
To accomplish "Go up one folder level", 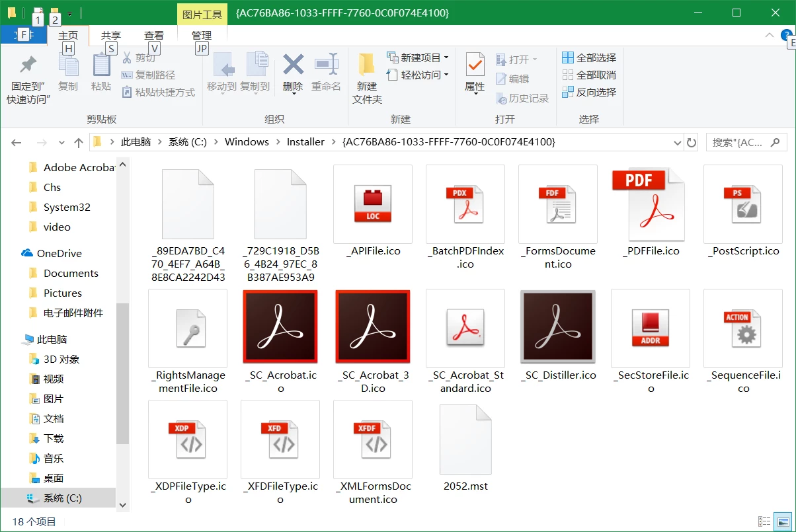I will click(x=79, y=142).
